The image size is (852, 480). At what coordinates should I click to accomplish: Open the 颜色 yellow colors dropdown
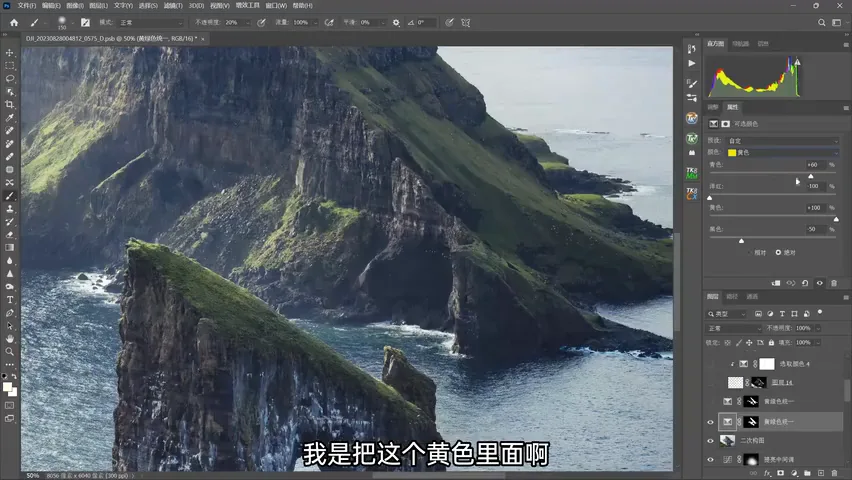pyautogui.click(x=782, y=153)
